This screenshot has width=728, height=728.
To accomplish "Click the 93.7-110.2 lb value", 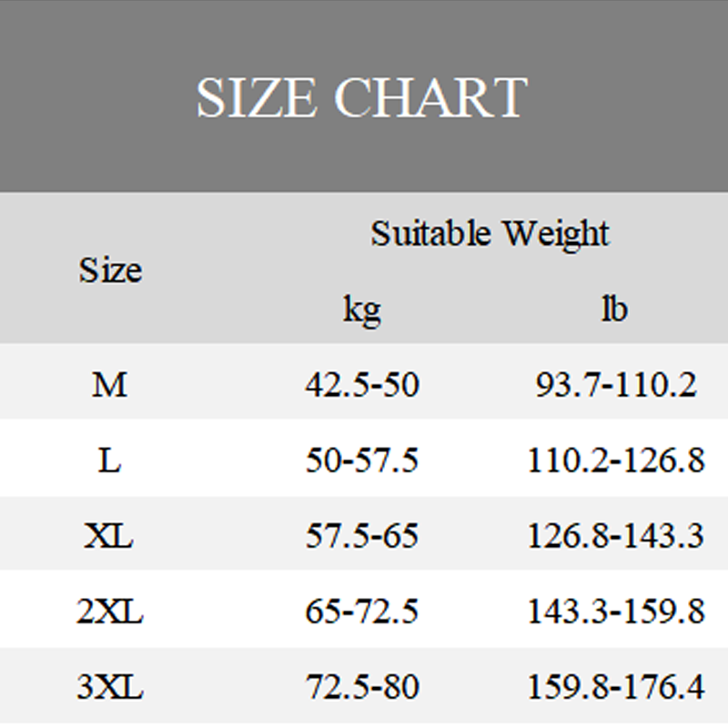I will (616, 385).
